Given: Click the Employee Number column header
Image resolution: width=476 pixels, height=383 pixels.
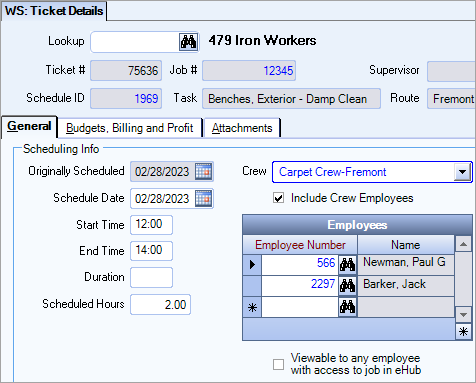Looking at the screenshot, I should (300, 245).
